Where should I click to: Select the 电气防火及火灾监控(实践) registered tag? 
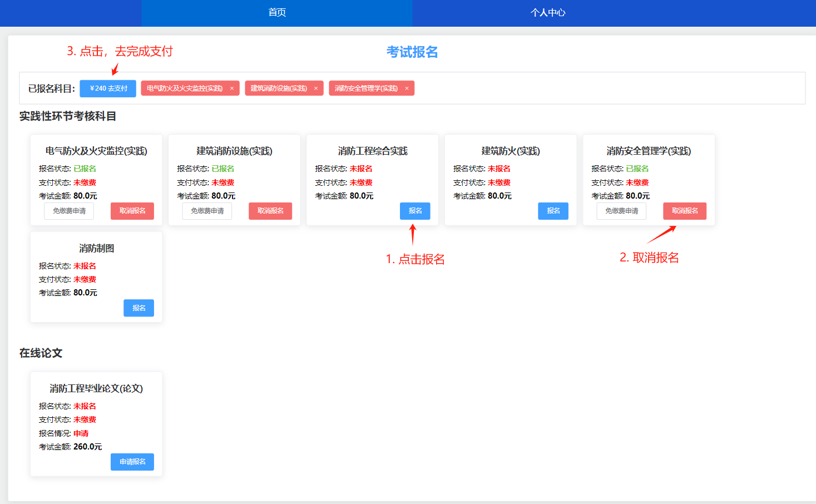[x=185, y=88]
